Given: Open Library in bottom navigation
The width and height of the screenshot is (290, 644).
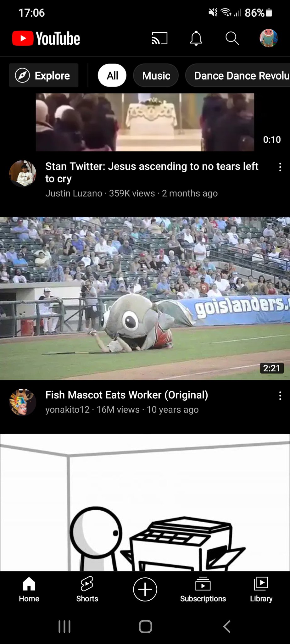Looking at the screenshot, I should click(x=261, y=589).
